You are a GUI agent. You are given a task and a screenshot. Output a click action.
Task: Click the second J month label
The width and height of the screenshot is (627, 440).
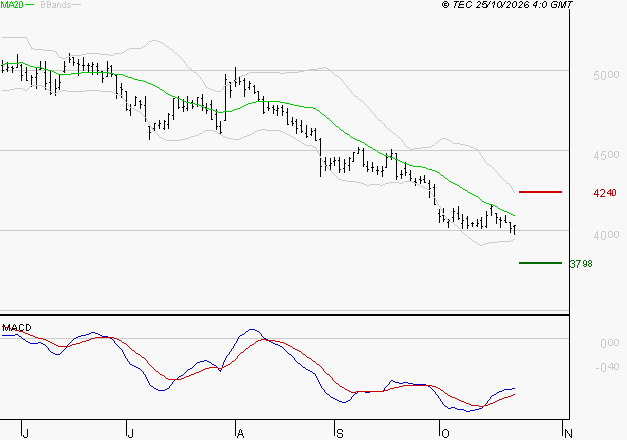coord(130,433)
